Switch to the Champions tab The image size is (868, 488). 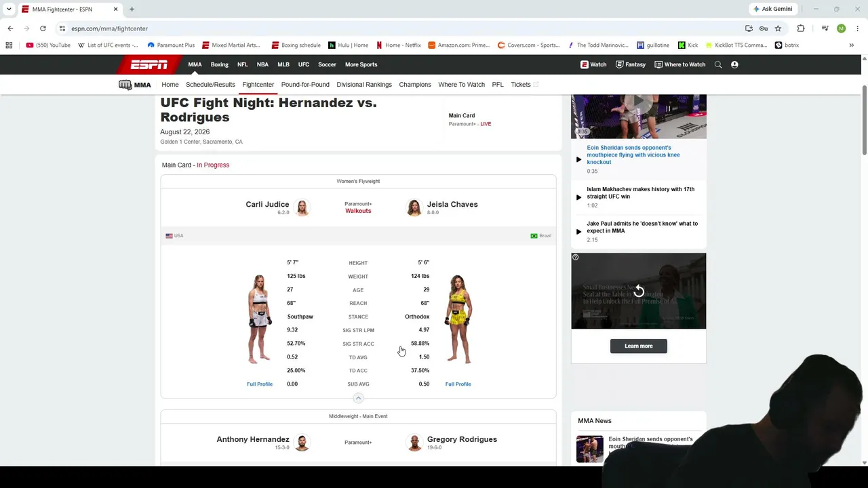(x=415, y=85)
